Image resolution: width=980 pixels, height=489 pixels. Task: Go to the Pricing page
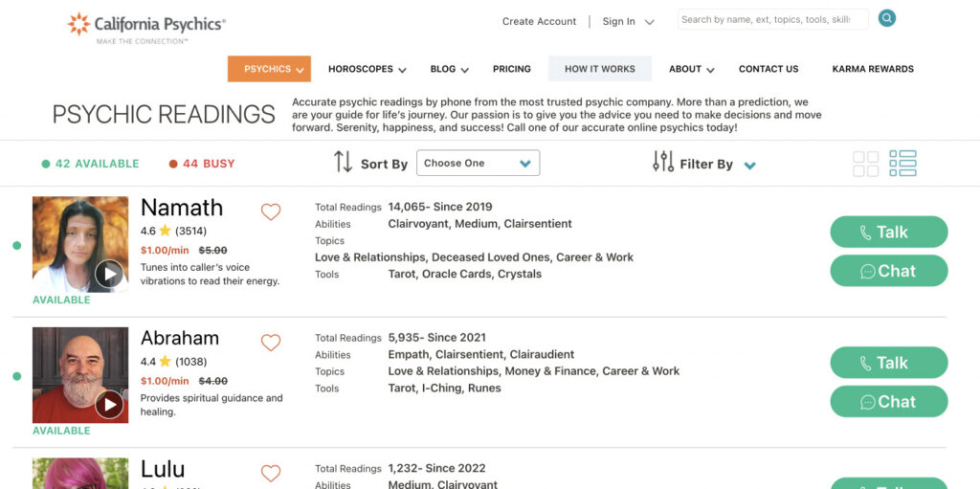(x=512, y=69)
